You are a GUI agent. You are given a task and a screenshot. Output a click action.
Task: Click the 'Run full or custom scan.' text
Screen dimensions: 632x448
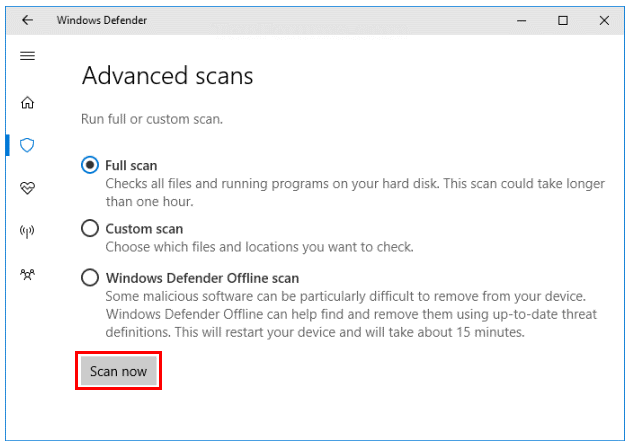coord(152,119)
